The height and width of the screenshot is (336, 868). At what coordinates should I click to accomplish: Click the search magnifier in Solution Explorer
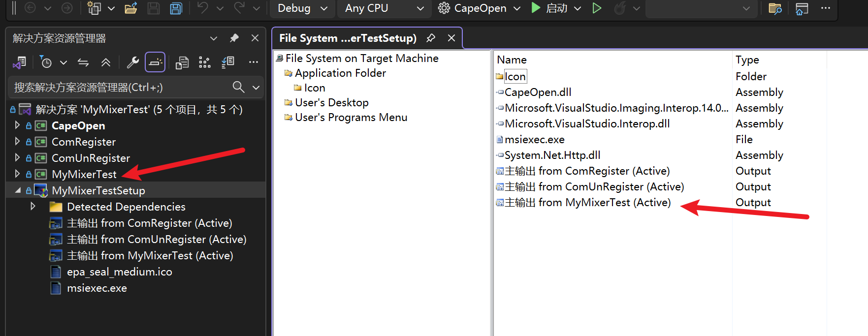239,87
